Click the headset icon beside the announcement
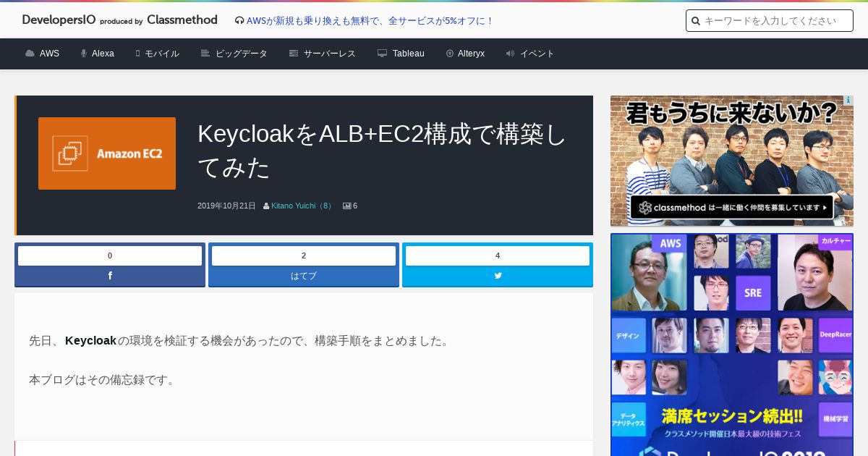Image resolution: width=868 pixels, height=456 pixels. [239, 21]
